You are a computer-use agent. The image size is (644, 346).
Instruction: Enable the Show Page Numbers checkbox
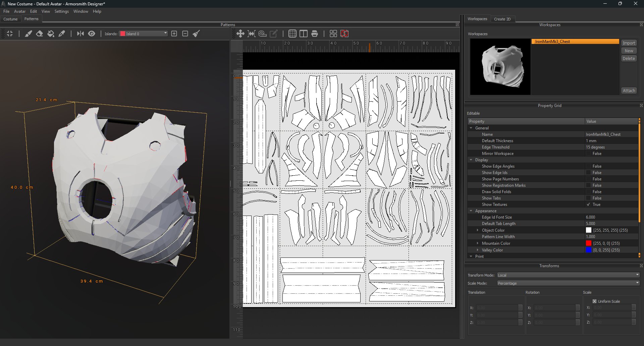click(588, 179)
